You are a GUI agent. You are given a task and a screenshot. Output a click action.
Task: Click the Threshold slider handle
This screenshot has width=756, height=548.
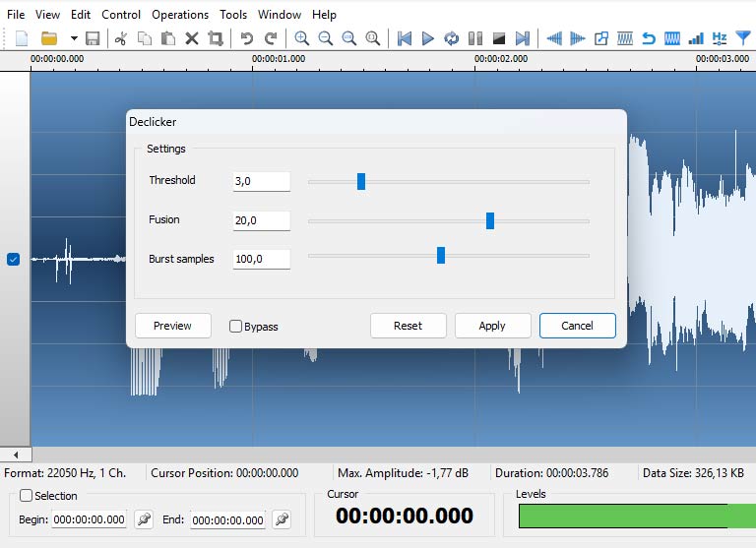[x=361, y=182]
